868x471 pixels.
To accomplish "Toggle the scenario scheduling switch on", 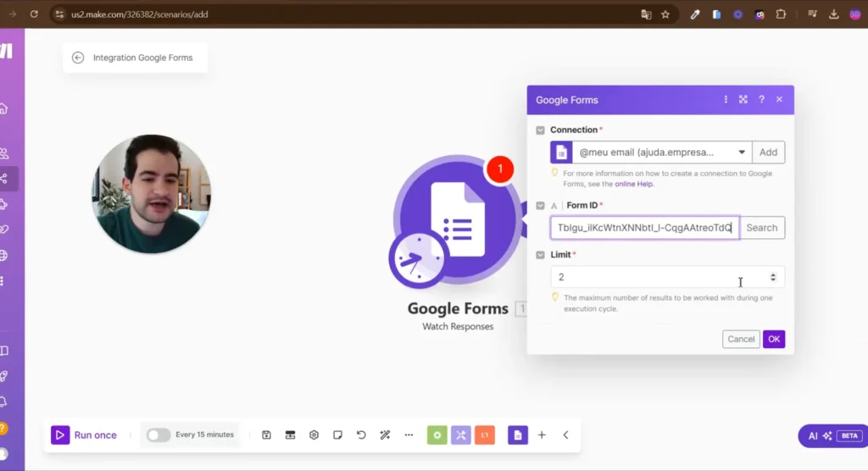I will point(159,435).
